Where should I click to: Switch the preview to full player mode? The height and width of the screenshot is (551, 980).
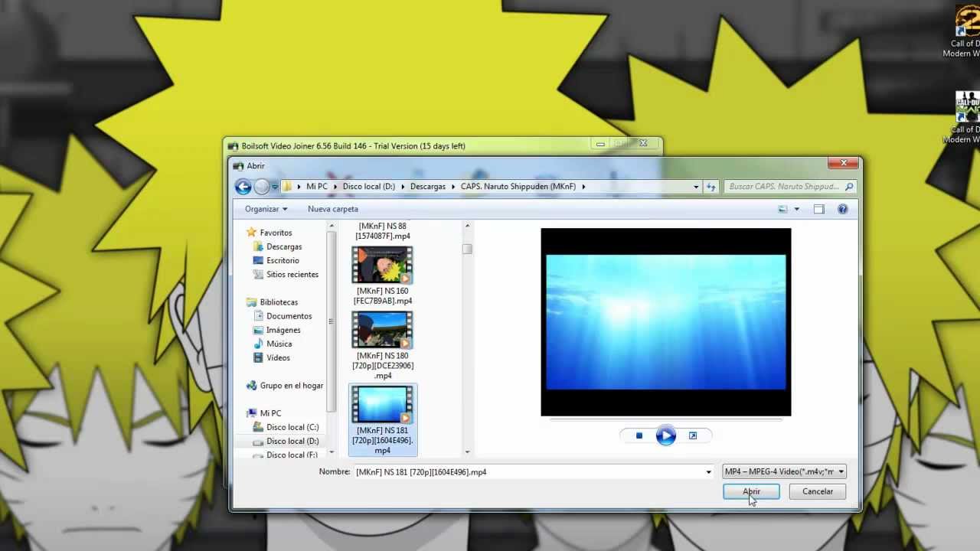(x=693, y=435)
